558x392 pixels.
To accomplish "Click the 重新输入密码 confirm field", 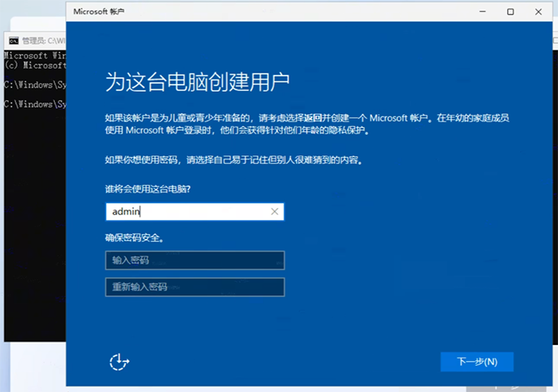I will coord(195,287).
